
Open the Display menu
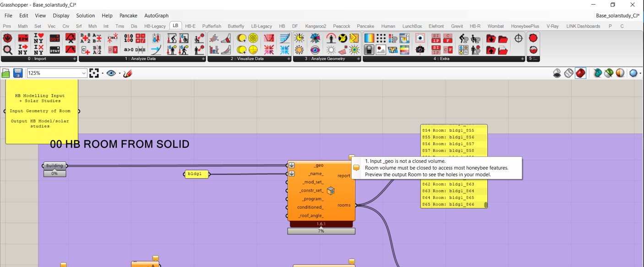pyautogui.click(x=61, y=16)
